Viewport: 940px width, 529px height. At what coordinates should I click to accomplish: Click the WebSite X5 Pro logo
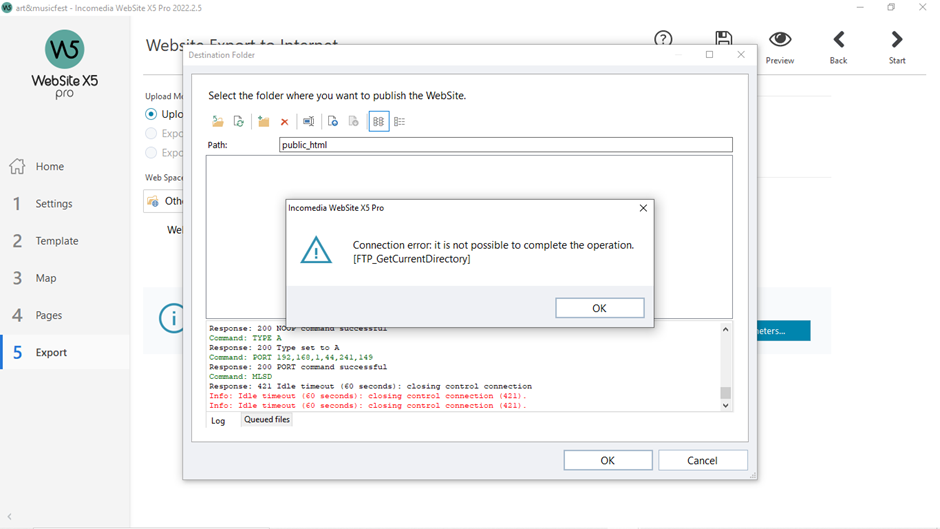(65, 64)
